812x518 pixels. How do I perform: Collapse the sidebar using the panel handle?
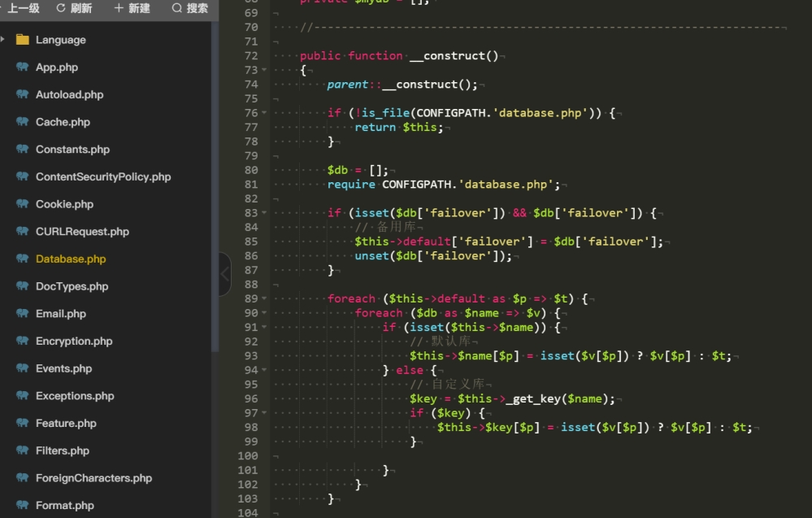pos(225,273)
